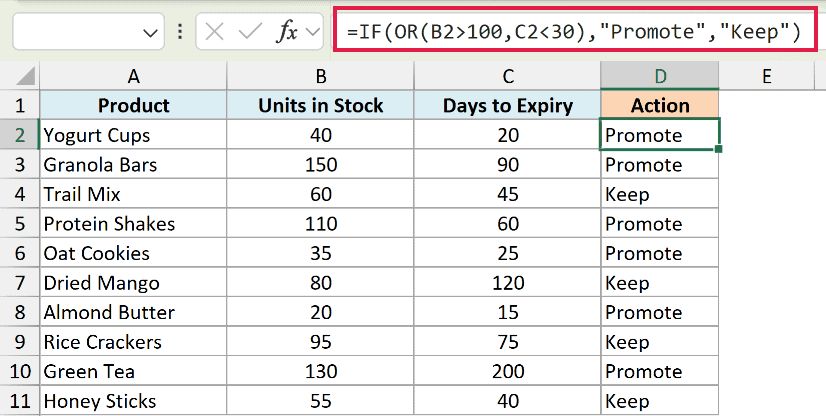Select row 4 header
This screenshot has width=826, height=416.
click(x=19, y=194)
